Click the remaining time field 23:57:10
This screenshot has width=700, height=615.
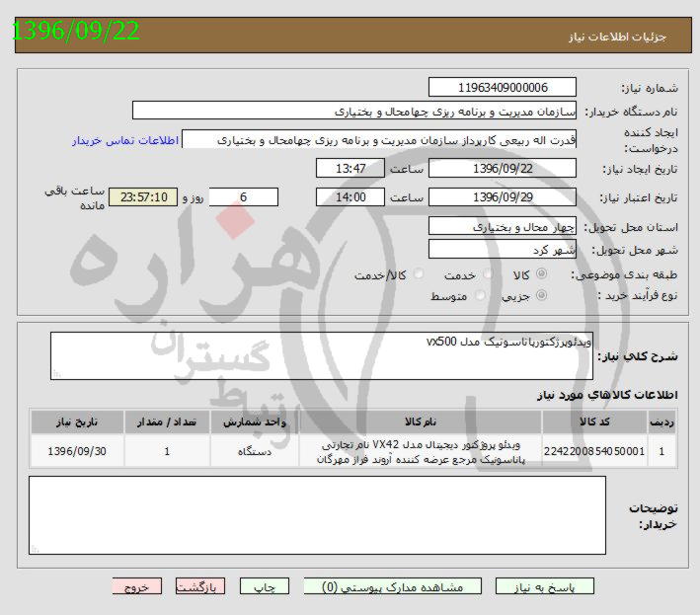pos(143,196)
